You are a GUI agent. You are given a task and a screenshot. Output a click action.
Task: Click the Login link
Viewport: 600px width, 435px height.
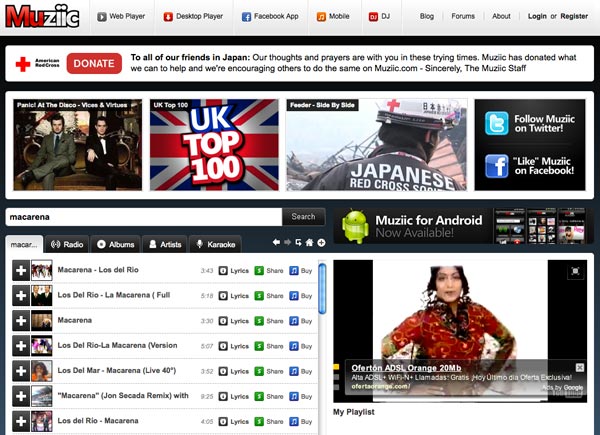[x=537, y=16]
